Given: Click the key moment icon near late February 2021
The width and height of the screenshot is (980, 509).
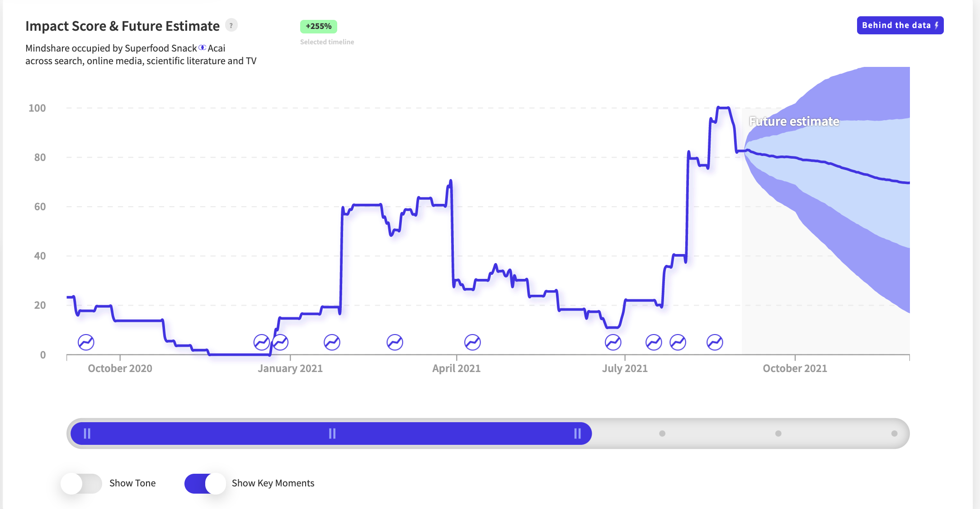Looking at the screenshot, I should pyautogui.click(x=395, y=342).
